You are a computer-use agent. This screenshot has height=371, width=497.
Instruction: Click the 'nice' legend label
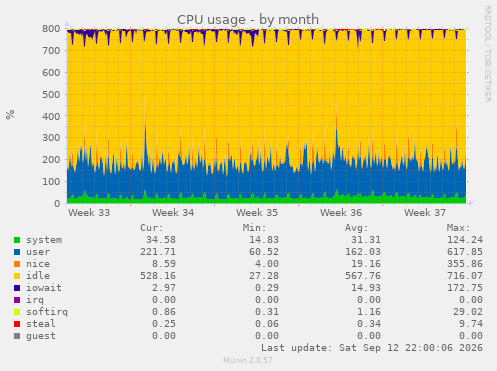click(x=38, y=264)
